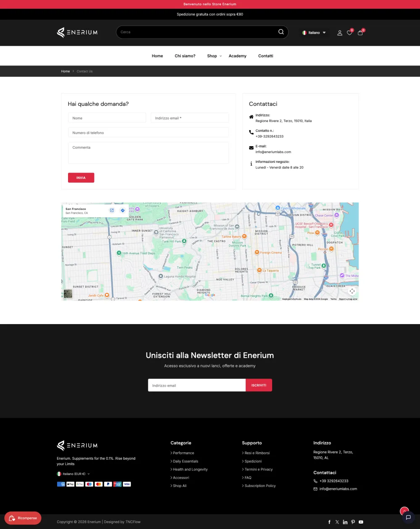Open the user account icon

[x=340, y=33]
